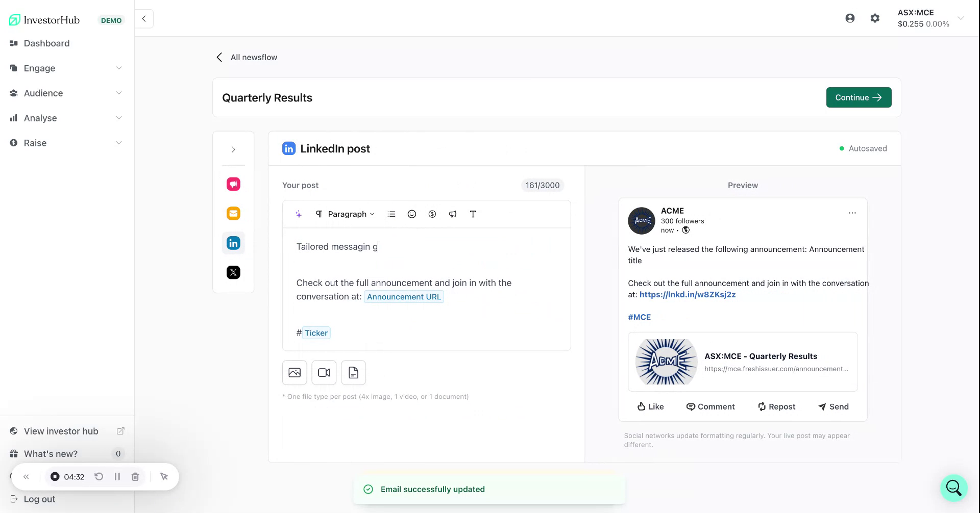Screen dimensions: 980x513
Task: Select the announcement channel icon
Action: 233,184
